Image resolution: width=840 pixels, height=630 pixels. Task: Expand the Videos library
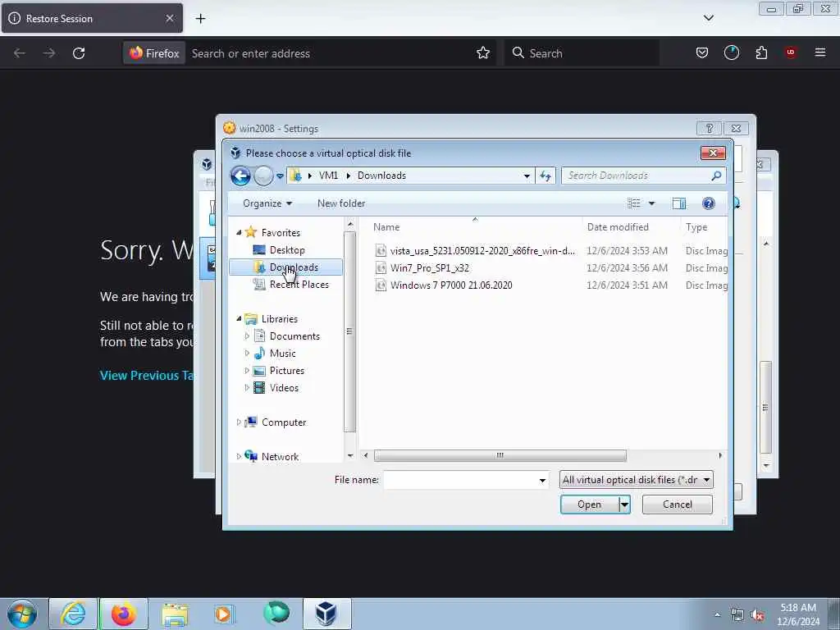tap(247, 388)
